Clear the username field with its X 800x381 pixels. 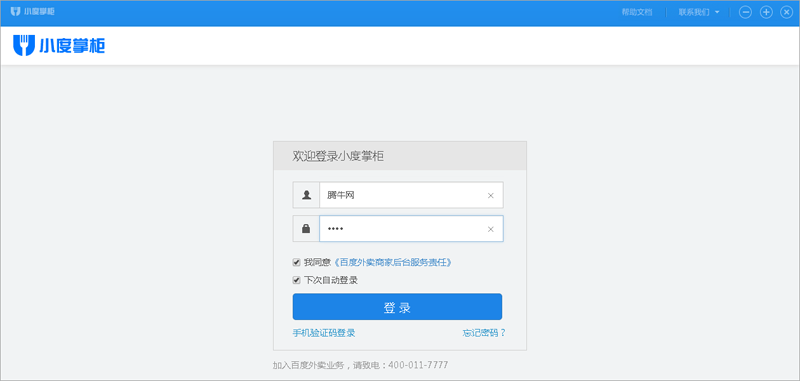pos(490,195)
